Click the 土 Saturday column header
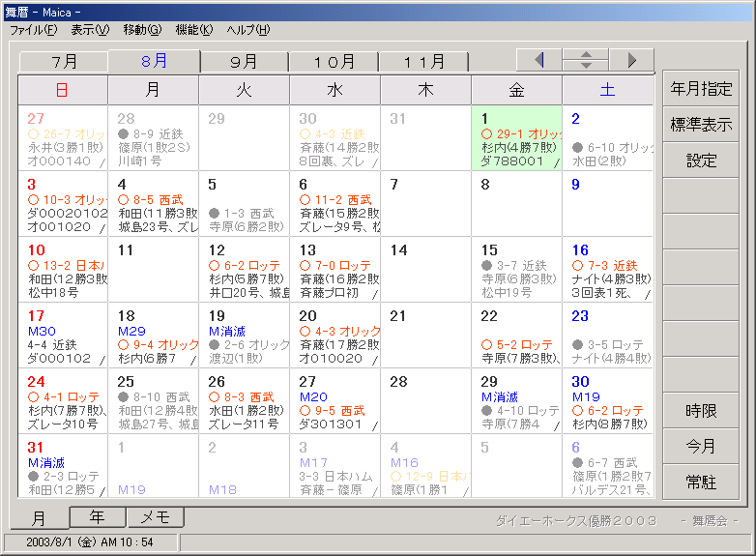The image size is (756, 556). click(607, 91)
